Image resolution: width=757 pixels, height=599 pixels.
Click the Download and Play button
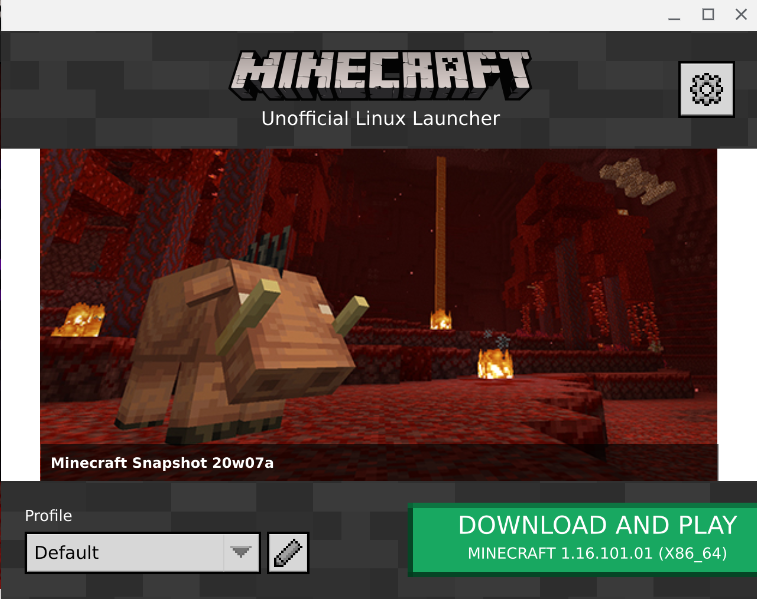coord(583,539)
